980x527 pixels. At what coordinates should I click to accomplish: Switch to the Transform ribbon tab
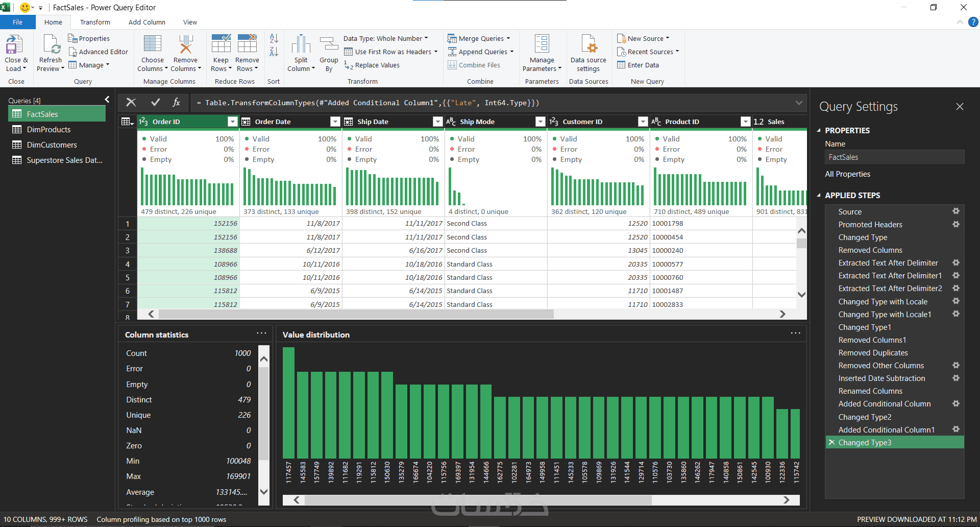pyautogui.click(x=95, y=22)
